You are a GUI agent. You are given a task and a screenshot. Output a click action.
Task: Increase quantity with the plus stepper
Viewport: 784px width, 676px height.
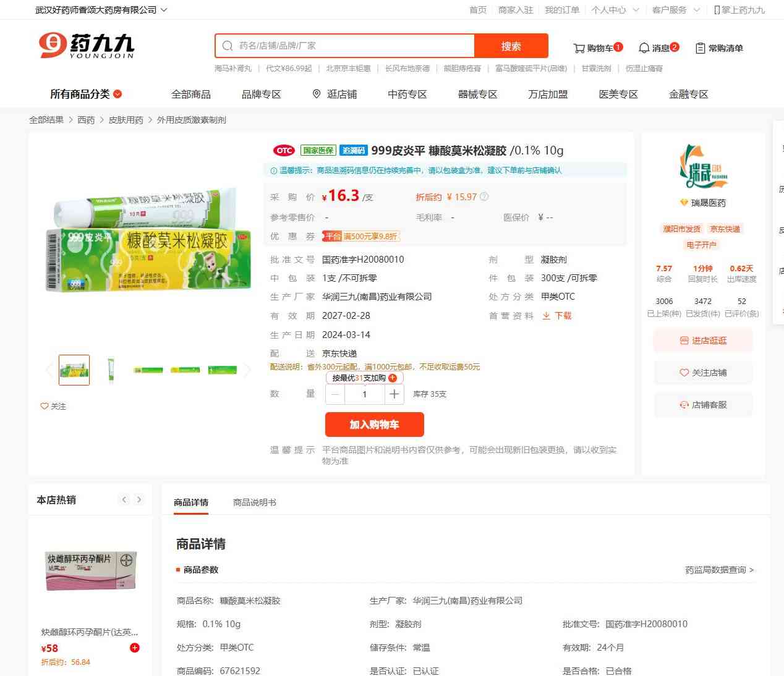[394, 394]
